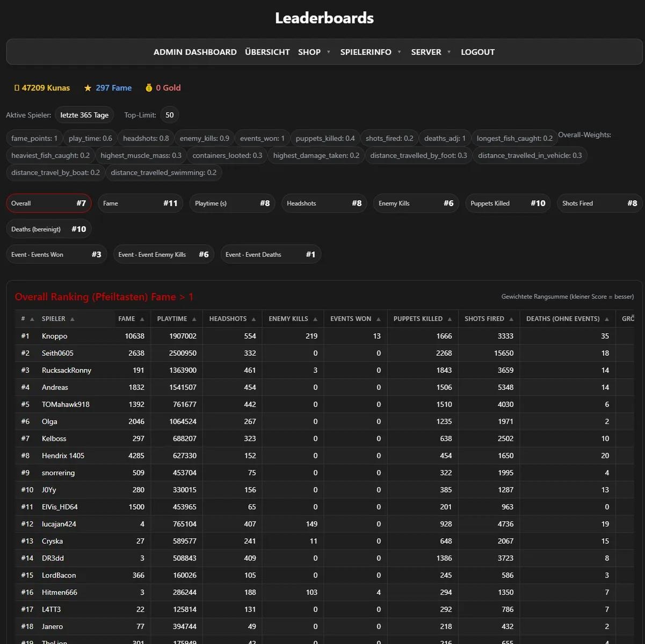Click the Top-Limit 50 value field
Screen dimensions: 645x644
pyautogui.click(x=170, y=115)
